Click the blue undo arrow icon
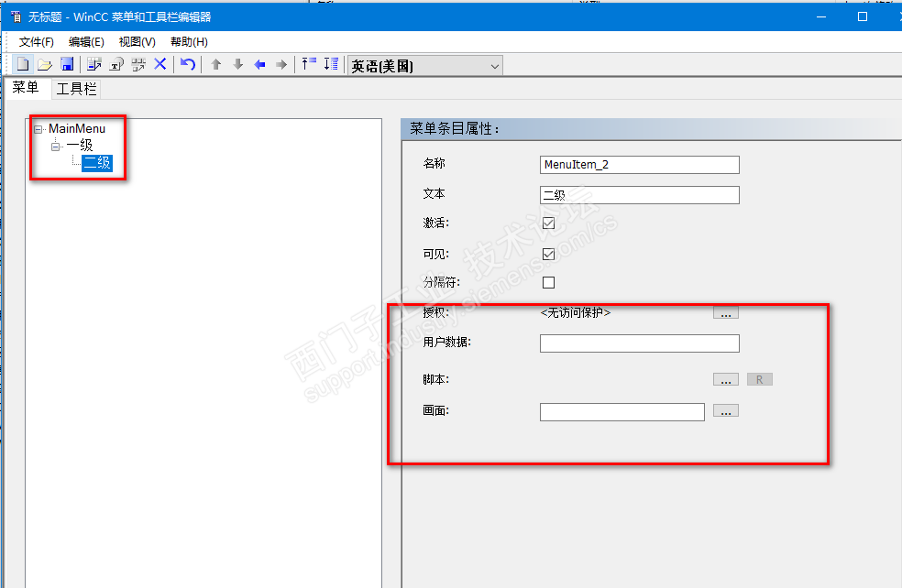Screen dimensions: 902x588 point(188,64)
